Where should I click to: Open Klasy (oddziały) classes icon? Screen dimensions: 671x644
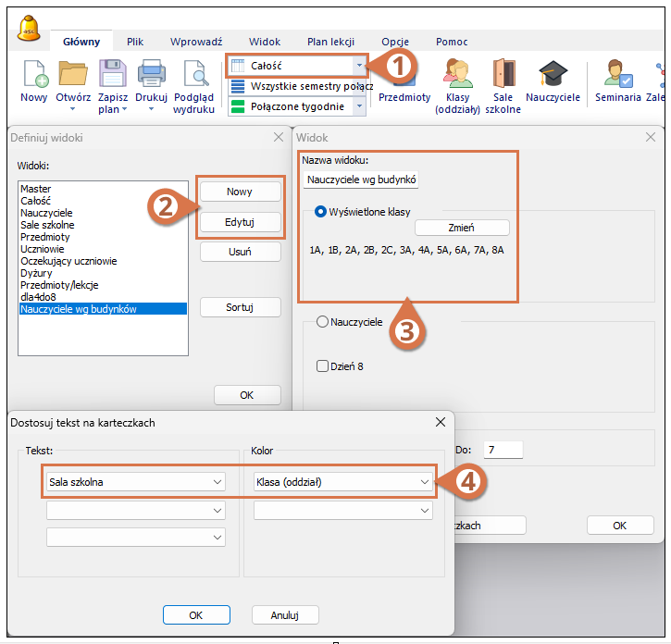(x=457, y=73)
